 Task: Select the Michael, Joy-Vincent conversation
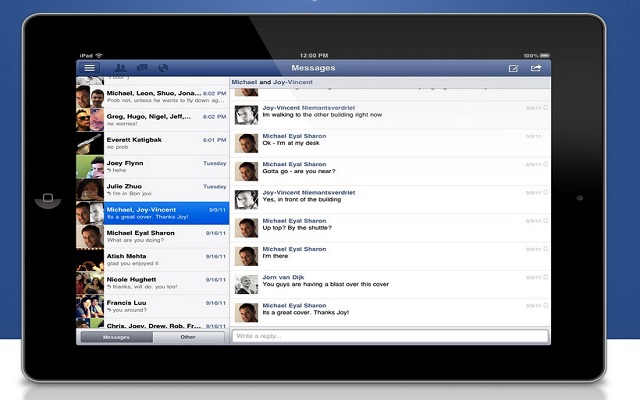click(x=153, y=213)
